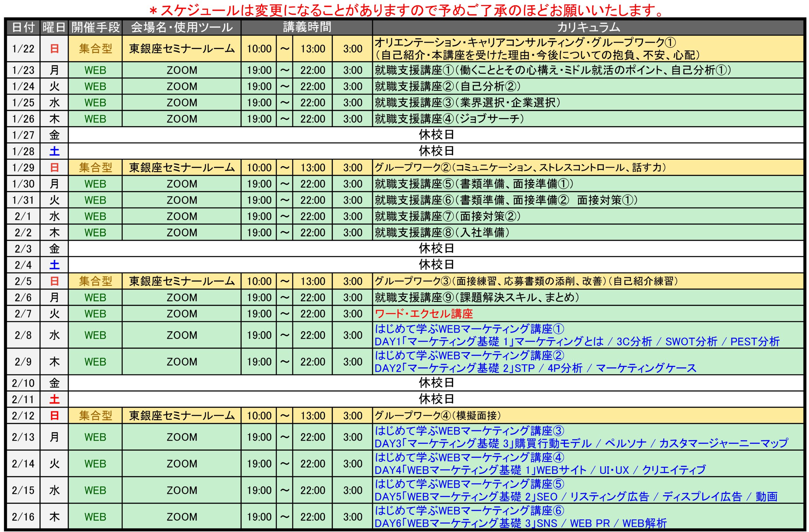Click はじめて学ぶWEBマーケティング講座⑤ text
The width and height of the screenshot is (809, 532).
click(469, 483)
